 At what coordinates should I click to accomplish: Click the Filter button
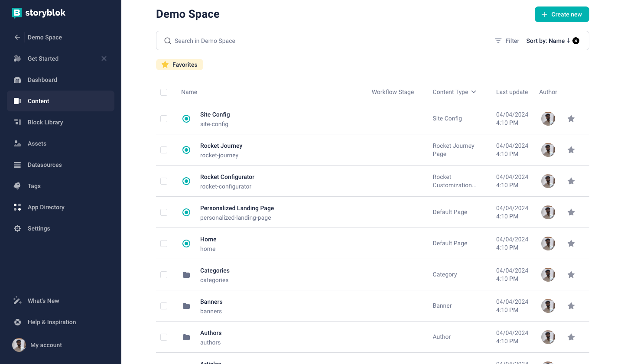(x=507, y=41)
